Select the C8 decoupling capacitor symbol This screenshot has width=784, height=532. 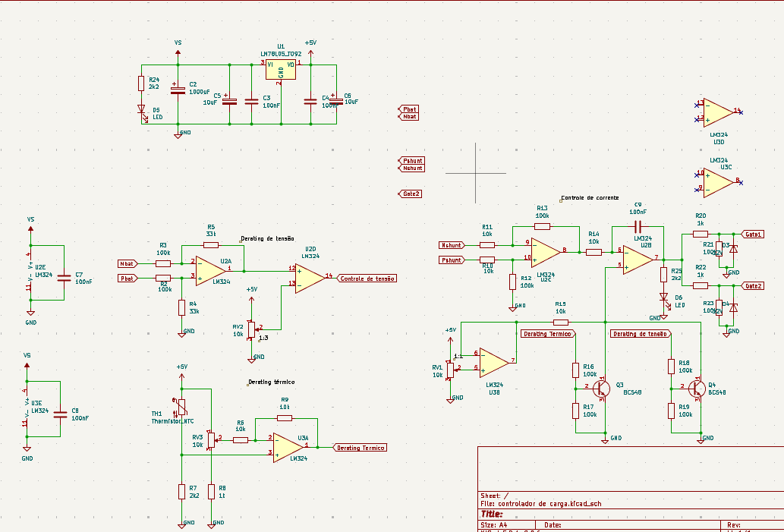[x=61, y=414]
